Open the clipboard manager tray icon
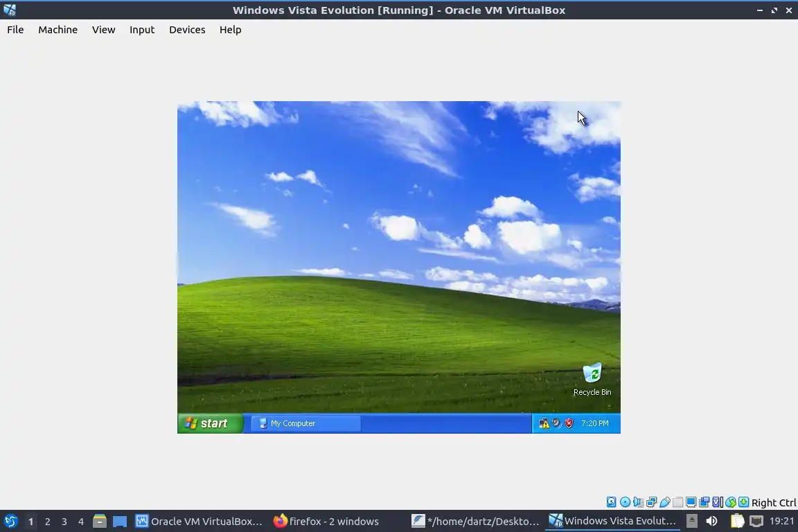Viewport: 798px width, 532px height. (x=738, y=521)
